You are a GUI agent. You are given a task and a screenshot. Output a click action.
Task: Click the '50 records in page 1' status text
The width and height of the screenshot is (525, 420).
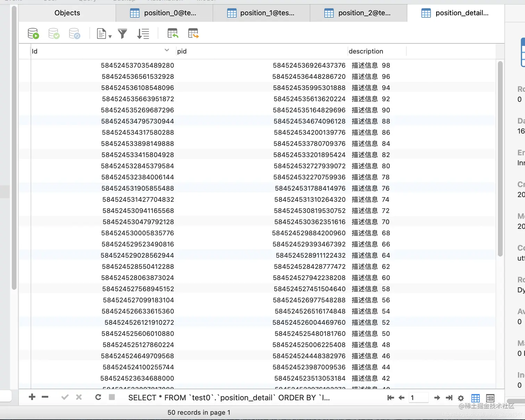tap(199, 412)
